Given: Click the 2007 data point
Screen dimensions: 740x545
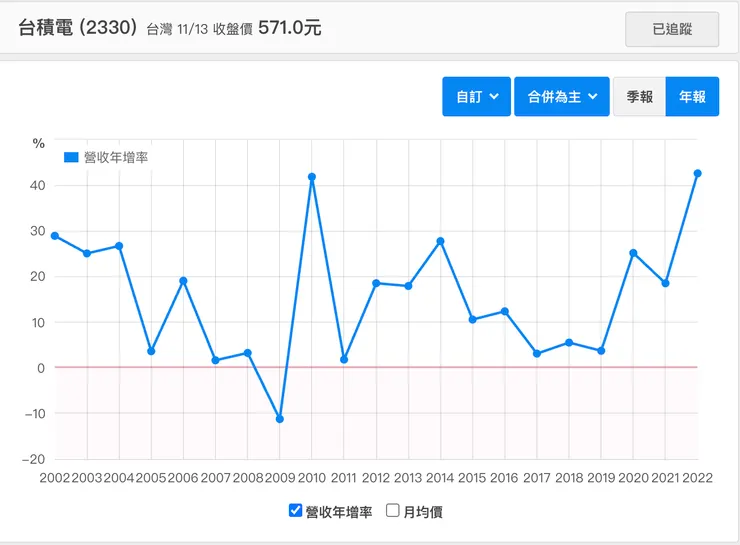Looking at the screenshot, I should 216,360.
